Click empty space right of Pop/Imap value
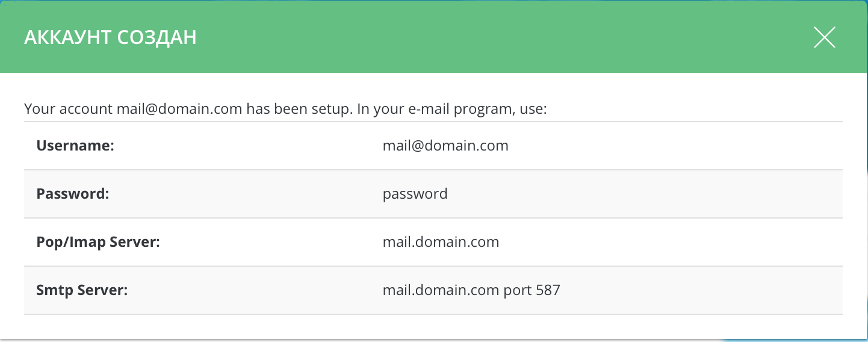The image size is (868, 342). 662,242
